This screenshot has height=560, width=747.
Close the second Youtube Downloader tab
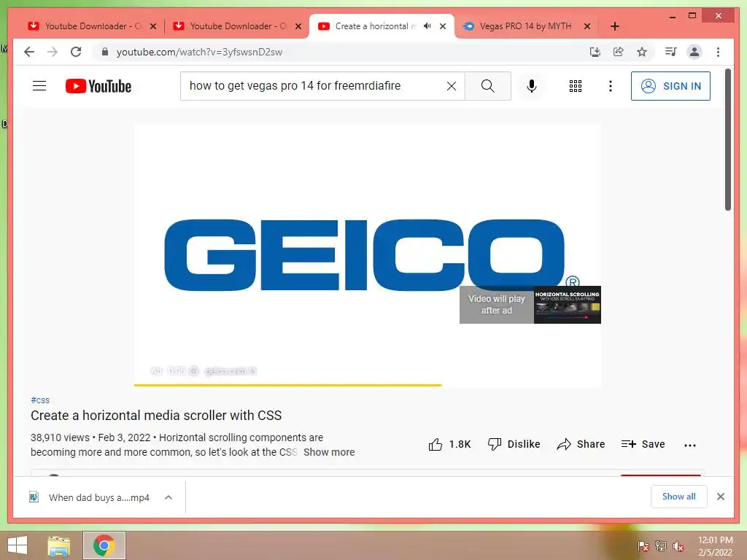(x=298, y=26)
